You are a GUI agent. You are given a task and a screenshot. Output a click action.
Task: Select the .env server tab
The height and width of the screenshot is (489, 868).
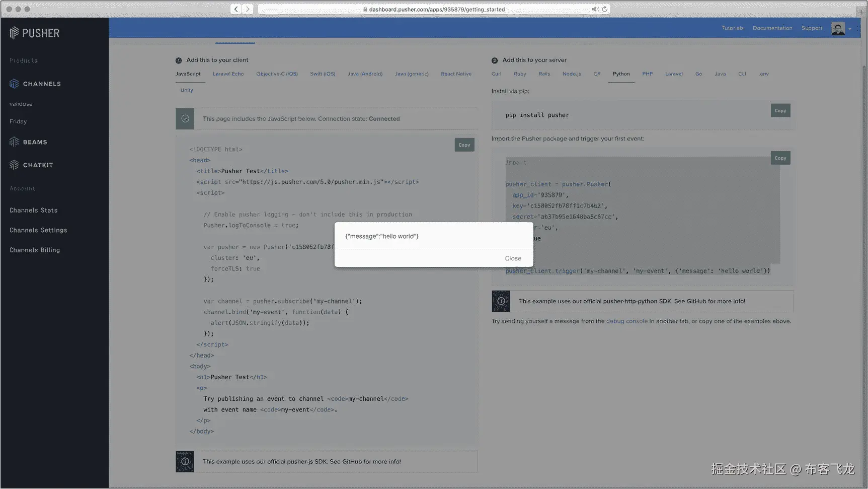764,74
